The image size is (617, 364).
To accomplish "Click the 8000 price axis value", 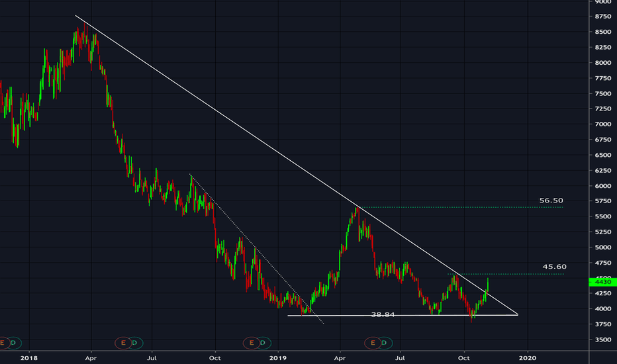I will pyautogui.click(x=603, y=63).
